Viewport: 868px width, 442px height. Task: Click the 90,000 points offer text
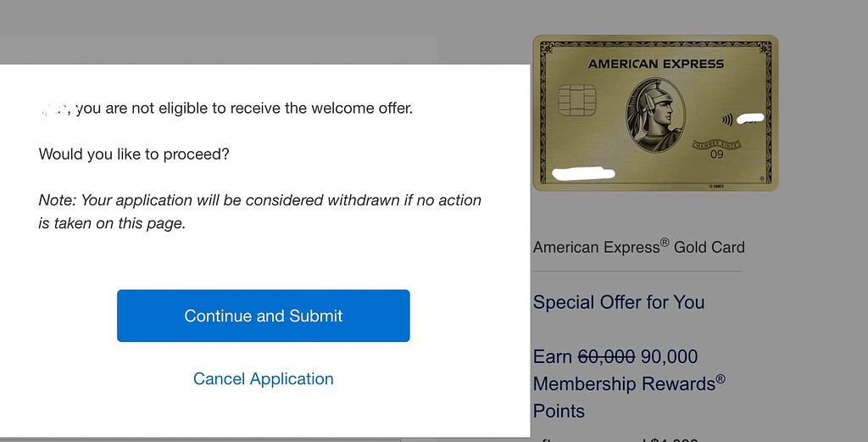[x=669, y=356]
